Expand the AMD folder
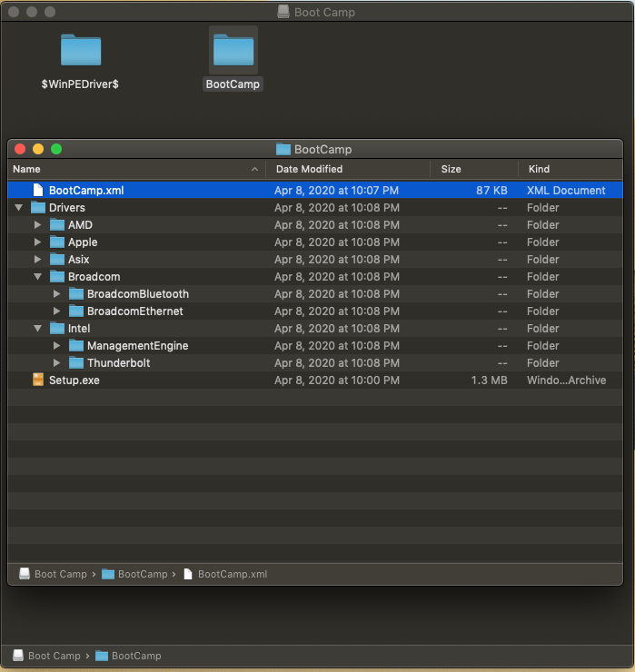This screenshot has height=672, width=635. pyautogui.click(x=38, y=224)
